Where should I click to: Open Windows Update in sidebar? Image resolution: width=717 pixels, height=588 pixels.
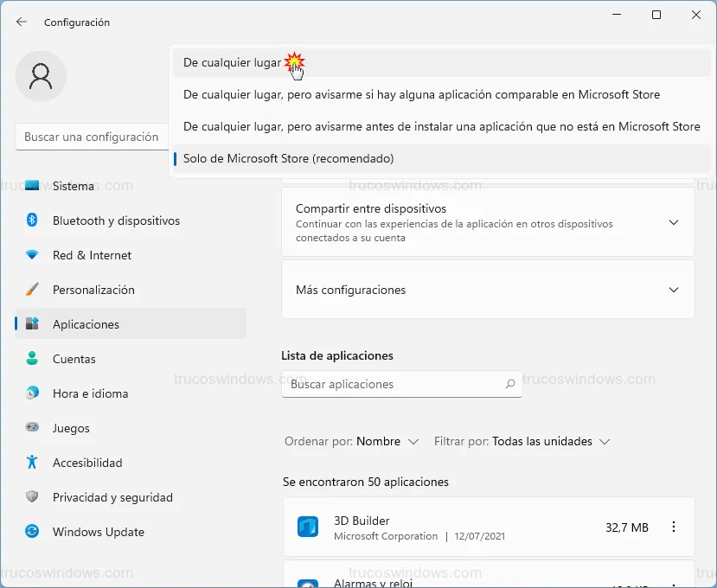(98, 532)
